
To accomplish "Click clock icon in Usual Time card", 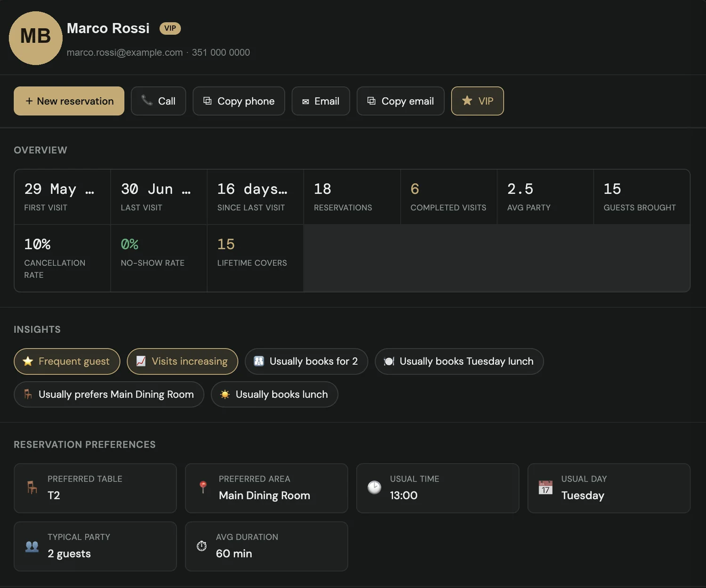I will pyautogui.click(x=374, y=487).
